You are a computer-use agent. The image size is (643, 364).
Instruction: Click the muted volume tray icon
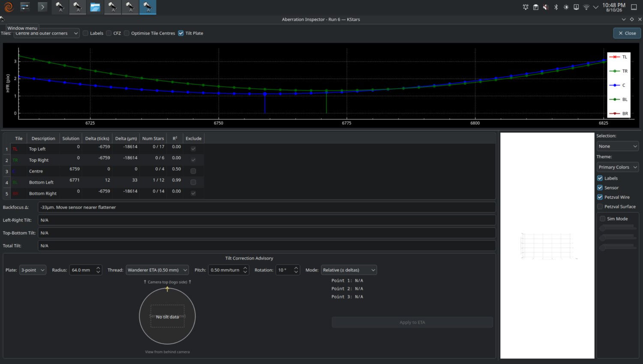tap(546, 7)
